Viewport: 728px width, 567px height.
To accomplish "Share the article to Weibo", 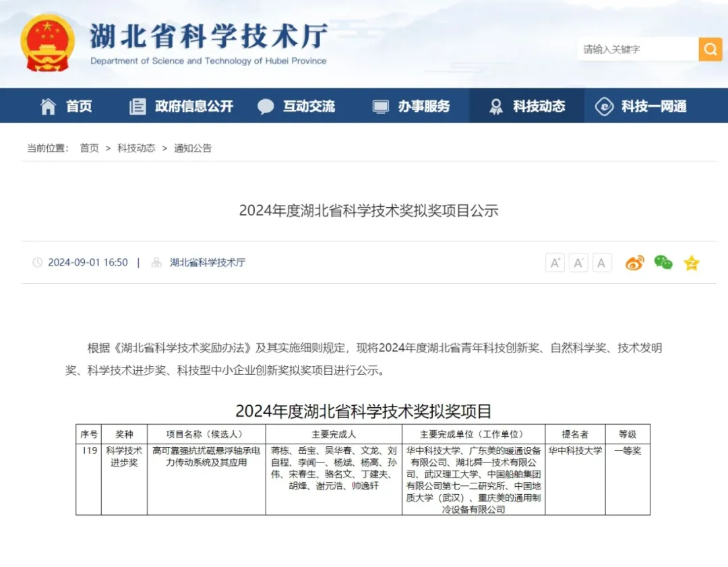I will 634,263.
